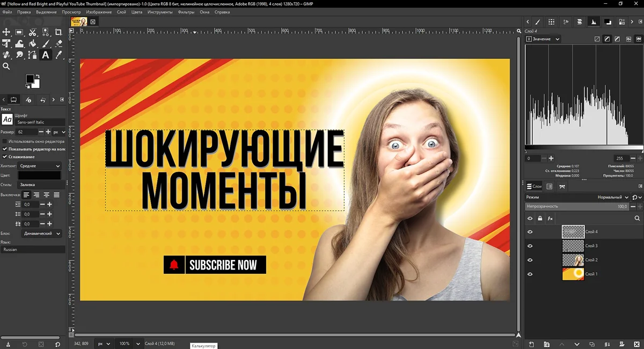Open the 'Хинтинг' dropdown set to Среднее

[40, 166]
